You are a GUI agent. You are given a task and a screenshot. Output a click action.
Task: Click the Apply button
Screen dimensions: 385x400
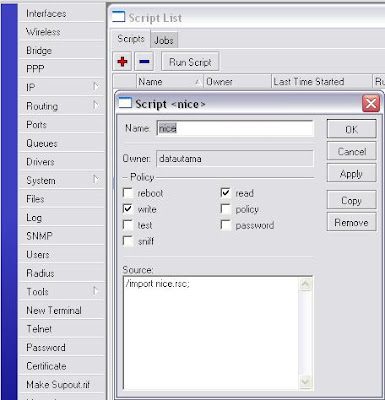(352, 173)
